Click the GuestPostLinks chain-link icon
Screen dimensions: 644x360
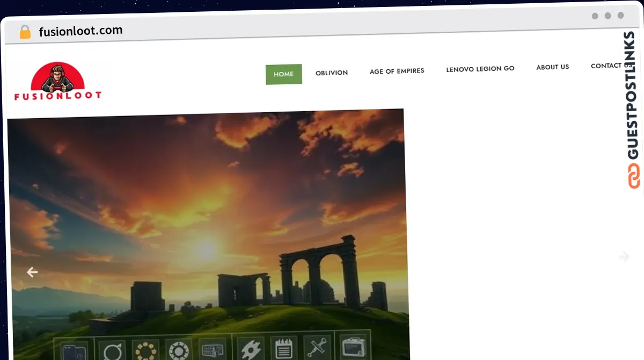tap(634, 176)
